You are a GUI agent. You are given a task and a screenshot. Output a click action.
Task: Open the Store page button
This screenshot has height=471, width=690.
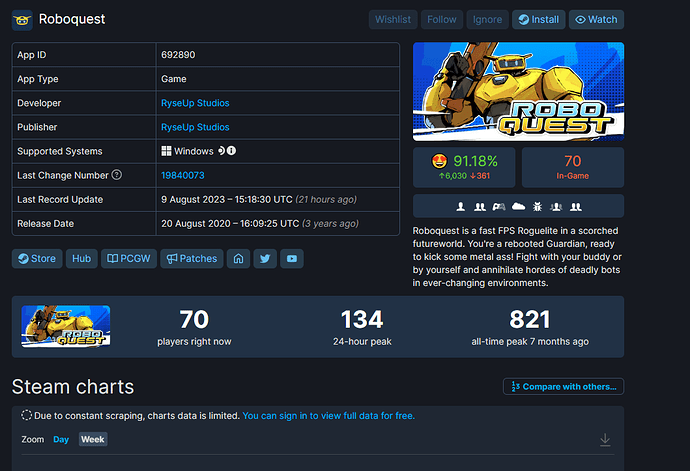37,258
